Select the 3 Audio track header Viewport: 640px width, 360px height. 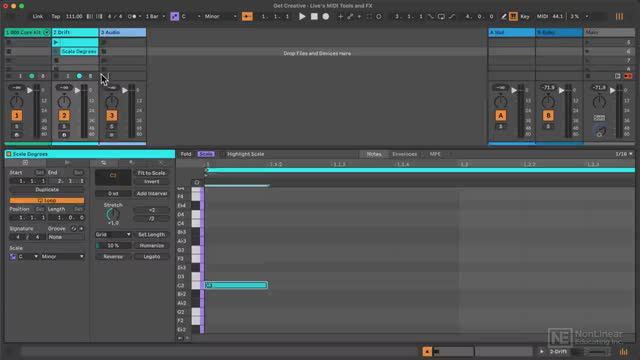tap(122, 32)
